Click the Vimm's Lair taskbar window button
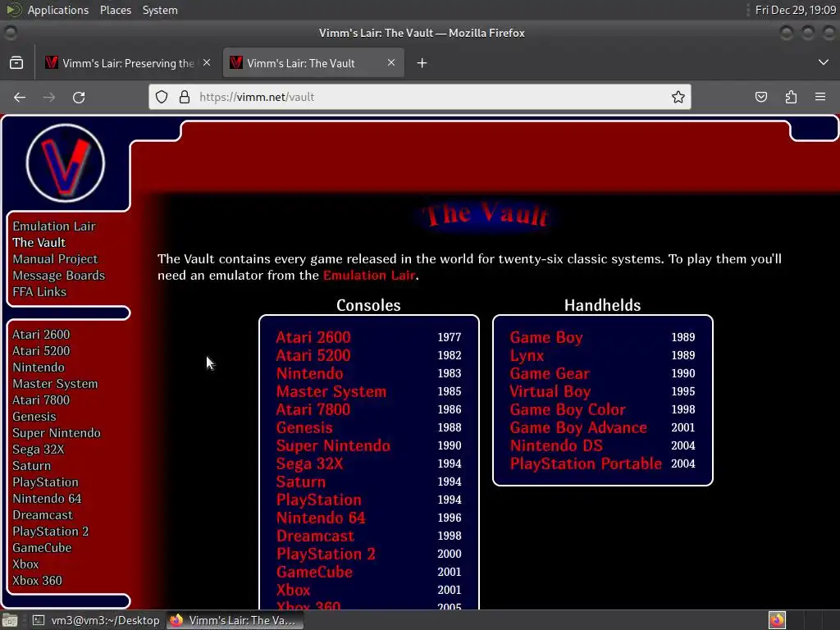The image size is (840, 630). 235,620
